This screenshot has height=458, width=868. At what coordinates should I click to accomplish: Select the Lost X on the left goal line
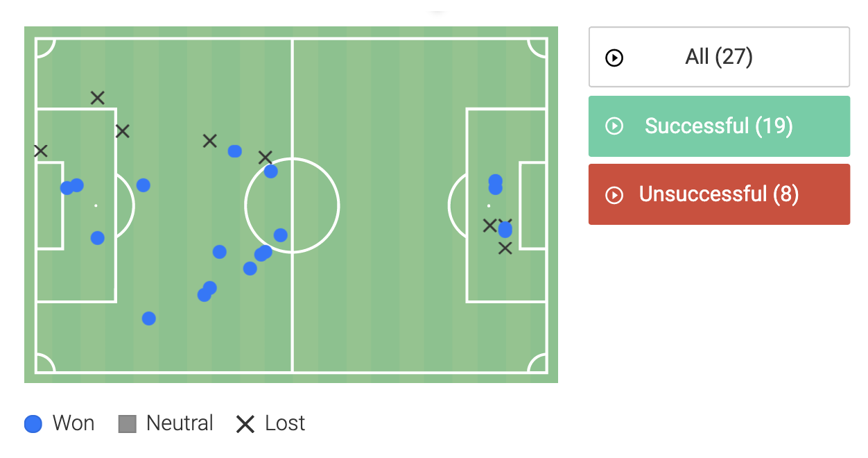[41, 151]
